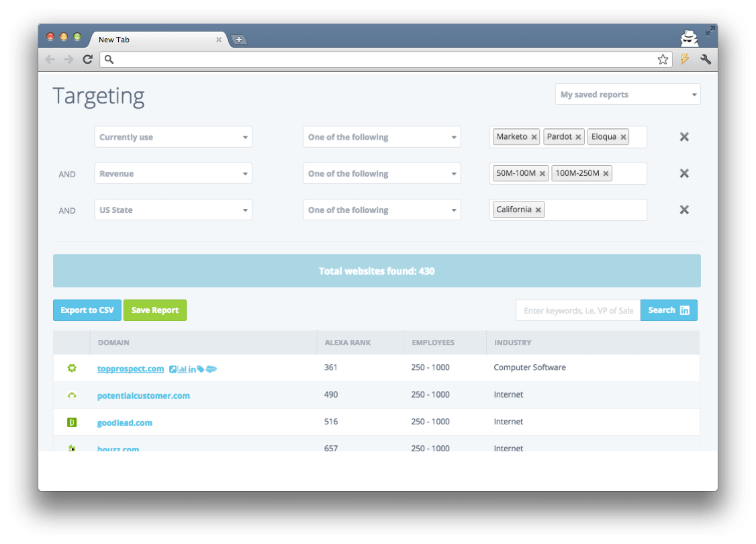Click goodlead.com green D favicon
756x544 pixels.
[x=72, y=422]
